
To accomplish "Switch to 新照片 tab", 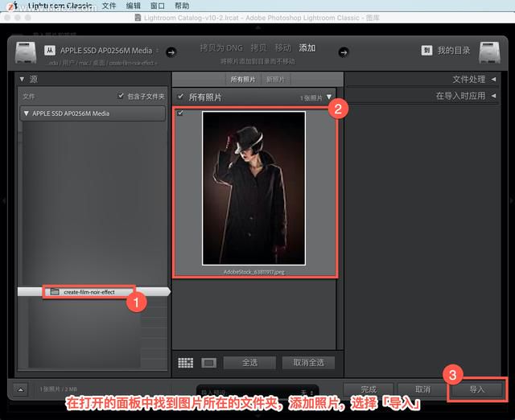I will point(275,80).
